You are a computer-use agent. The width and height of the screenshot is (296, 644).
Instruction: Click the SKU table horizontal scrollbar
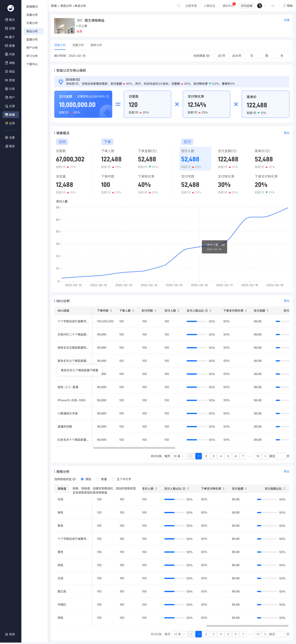[134, 448]
